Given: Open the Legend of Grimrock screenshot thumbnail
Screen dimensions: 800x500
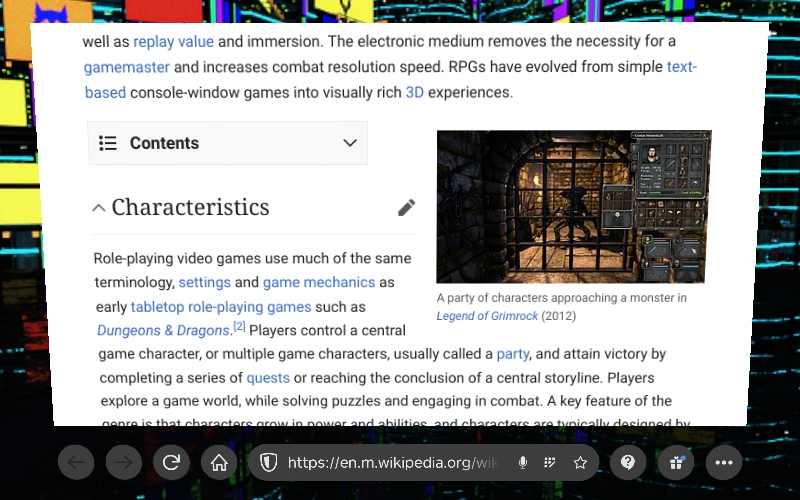Looking at the screenshot, I should [x=573, y=206].
